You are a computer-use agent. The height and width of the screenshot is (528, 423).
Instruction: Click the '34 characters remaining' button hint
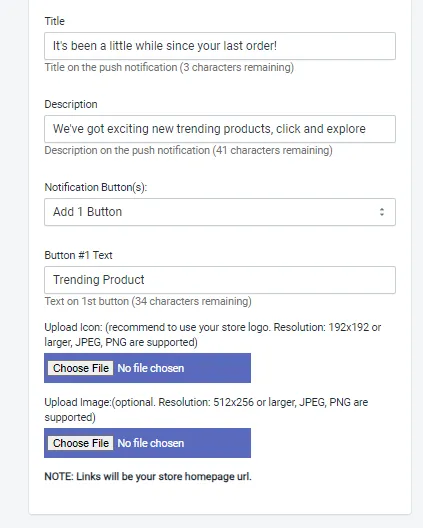(148, 301)
